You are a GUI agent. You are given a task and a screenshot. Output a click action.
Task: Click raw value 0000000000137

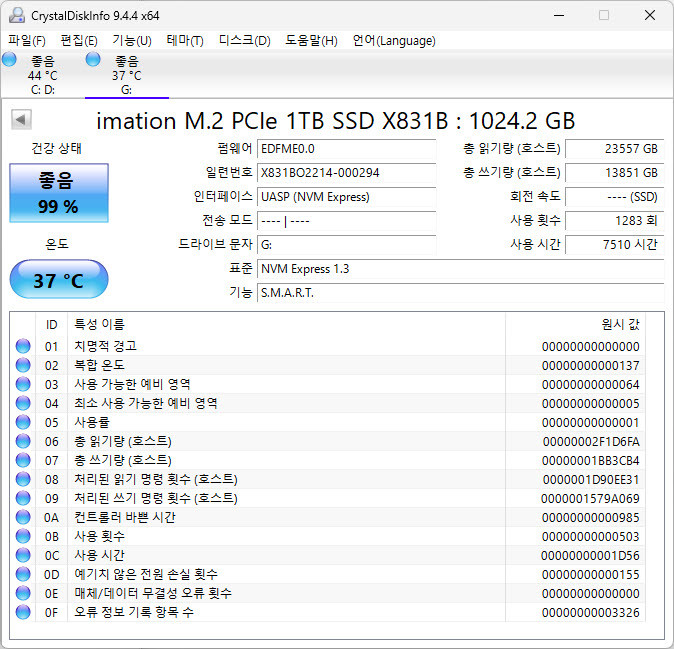pos(590,366)
